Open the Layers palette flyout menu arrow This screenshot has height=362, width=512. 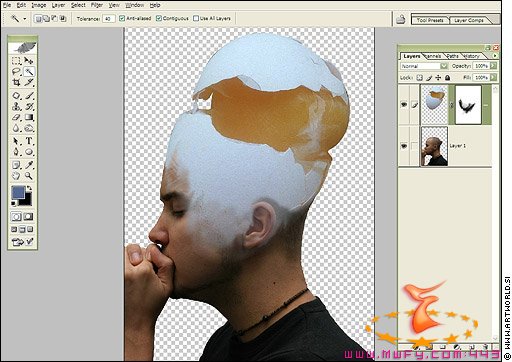495,56
